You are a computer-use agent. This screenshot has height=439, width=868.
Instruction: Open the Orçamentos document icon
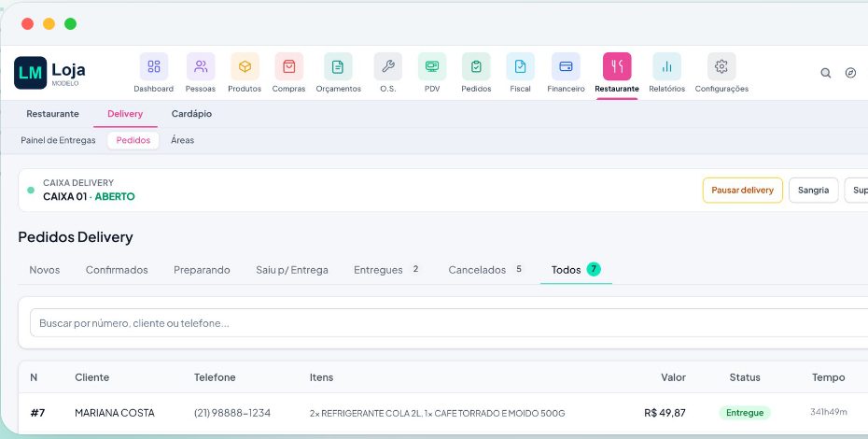pyautogui.click(x=338, y=66)
